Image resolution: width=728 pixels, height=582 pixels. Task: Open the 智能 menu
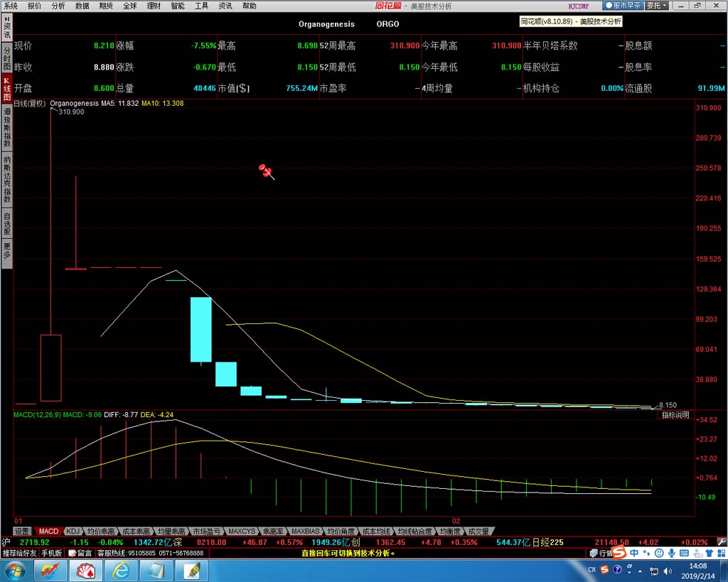point(178,6)
